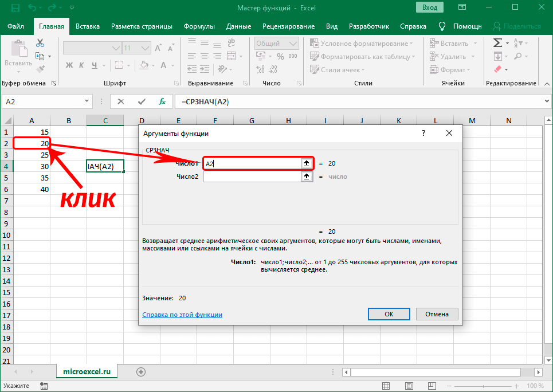
Task: Cancel formula entry with the X icon
Action: (x=121, y=101)
